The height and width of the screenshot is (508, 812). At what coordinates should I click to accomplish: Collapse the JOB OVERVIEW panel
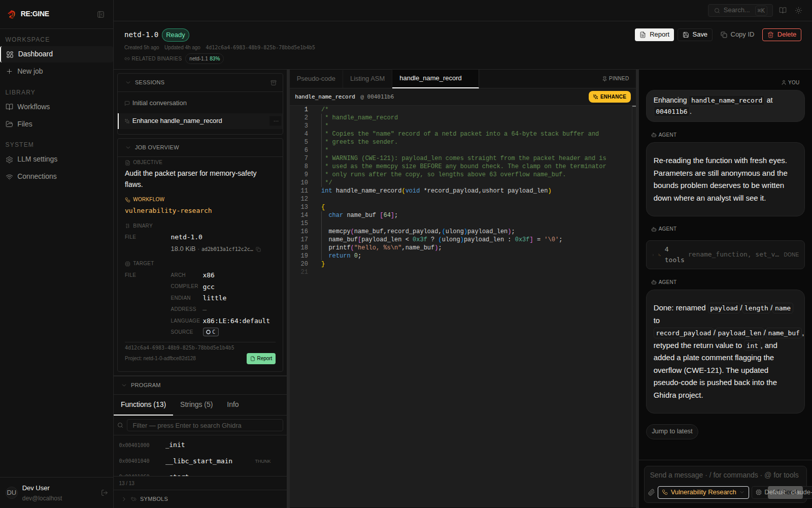(128, 147)
